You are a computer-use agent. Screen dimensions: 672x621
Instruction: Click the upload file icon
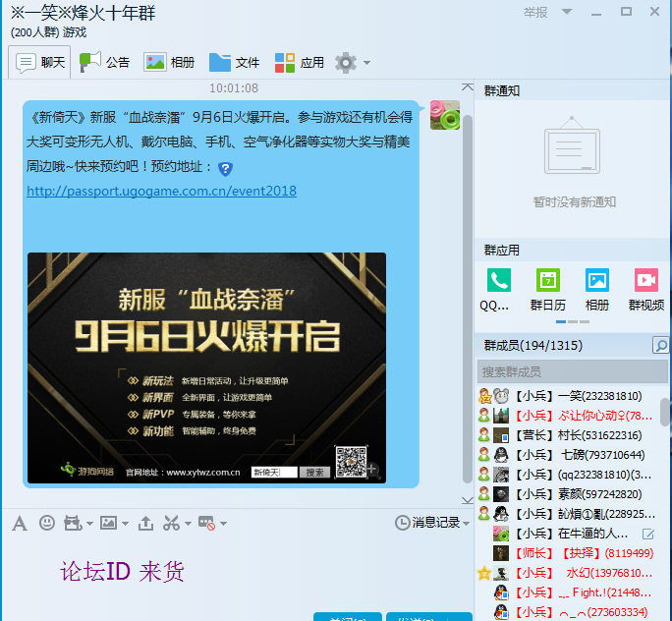tap(145, 524)
